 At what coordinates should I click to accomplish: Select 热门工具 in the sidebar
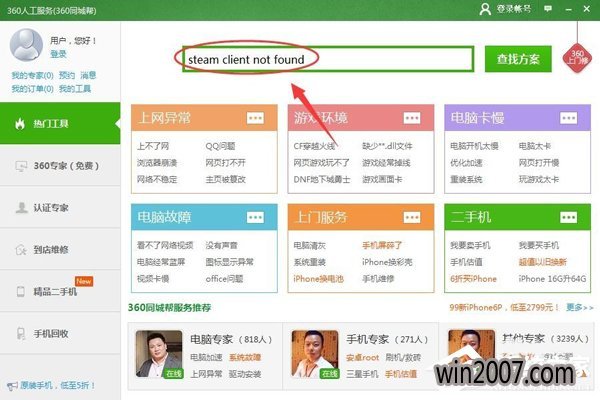tap(60, 123)
